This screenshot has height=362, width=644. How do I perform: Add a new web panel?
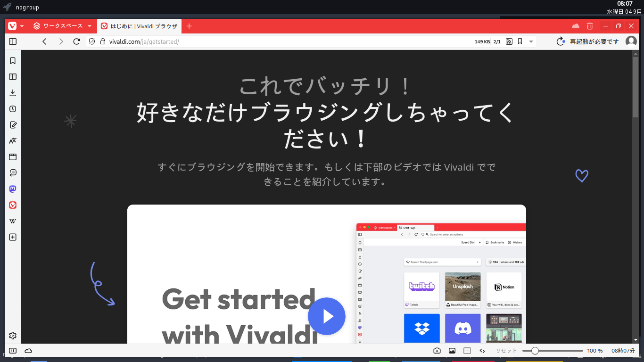(x=13, y=237)
